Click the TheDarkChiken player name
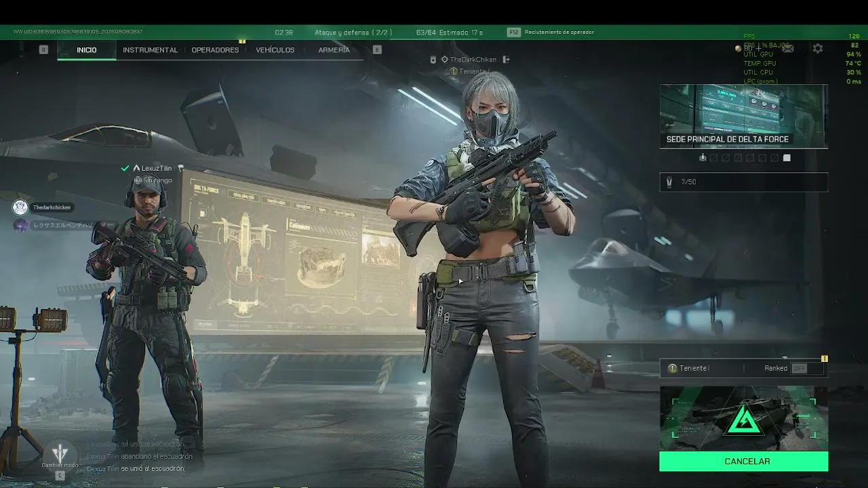The height and width of the screenshot is (488, 868). click(473, 60)
